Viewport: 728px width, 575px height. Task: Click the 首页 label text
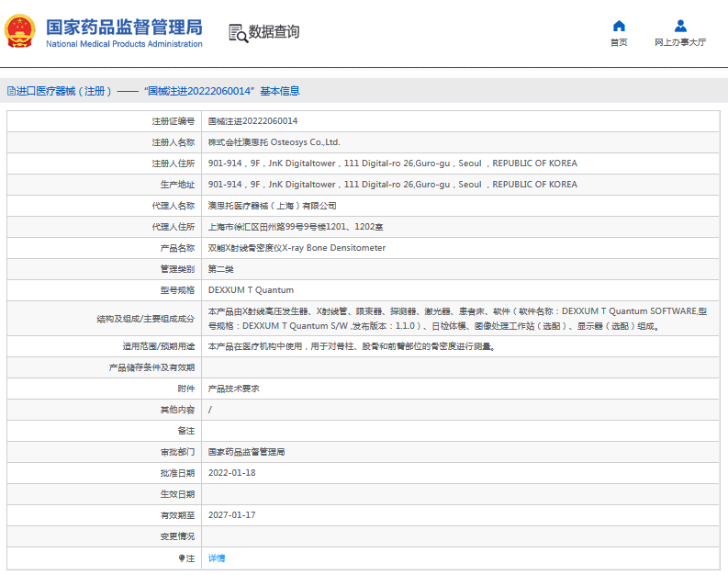(619, 42)
